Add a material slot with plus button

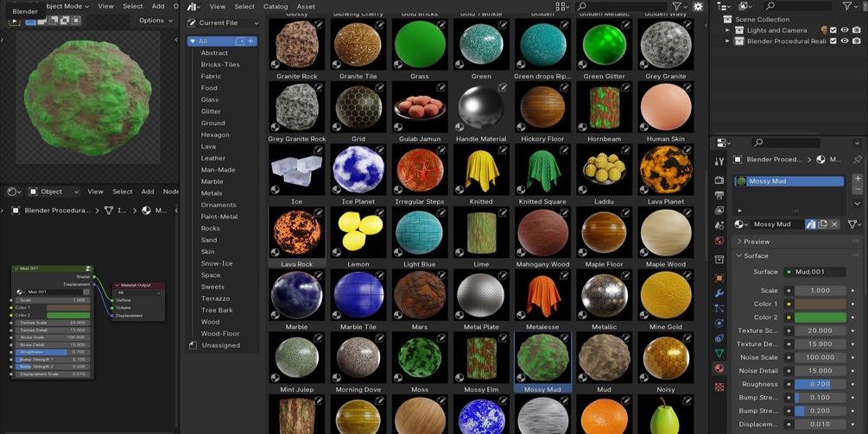858,179
